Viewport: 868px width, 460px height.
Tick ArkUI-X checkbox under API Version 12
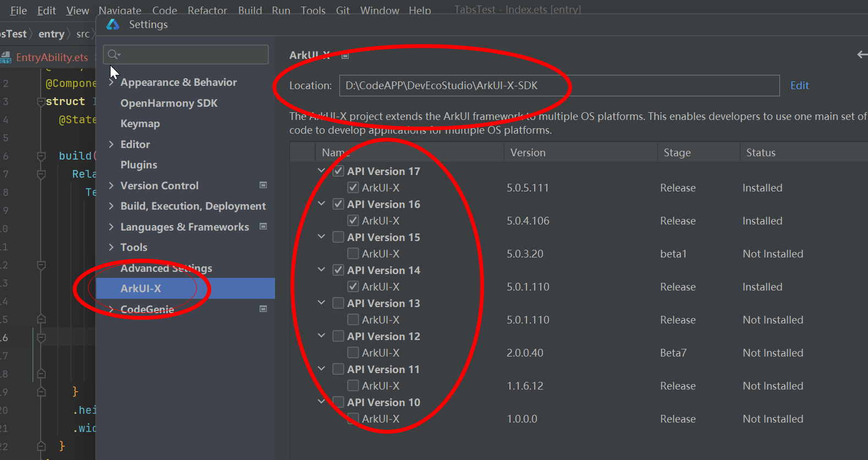353,353
